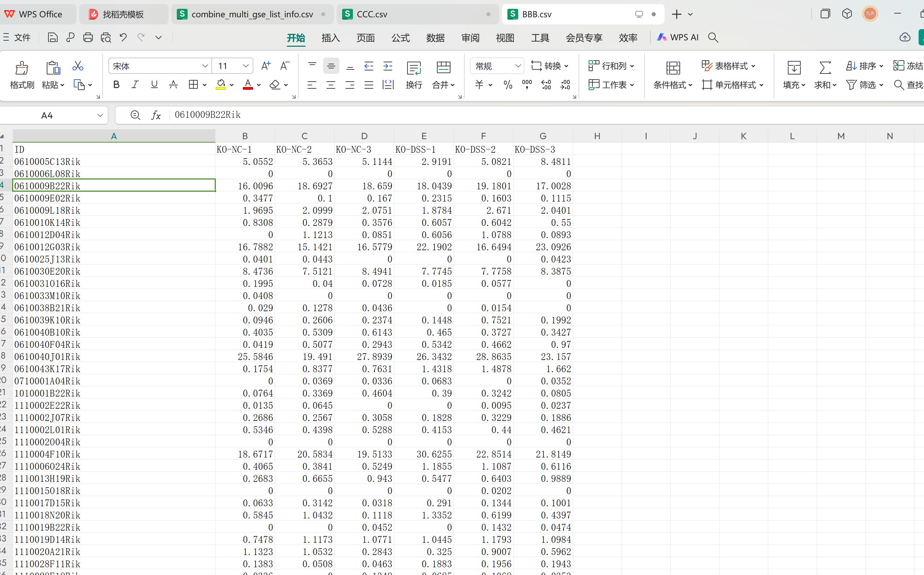
Task: Switch to the 数据 ribbon tab
Action: [x=435, y=38]
